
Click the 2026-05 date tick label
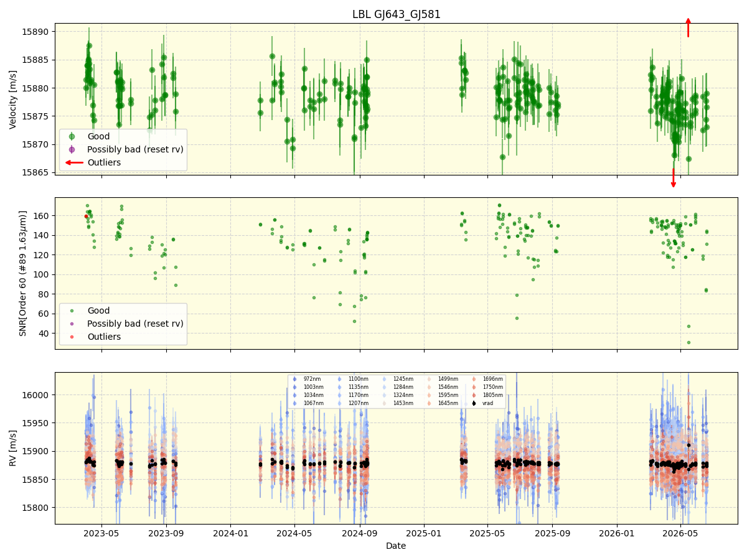tap(680, 533)
